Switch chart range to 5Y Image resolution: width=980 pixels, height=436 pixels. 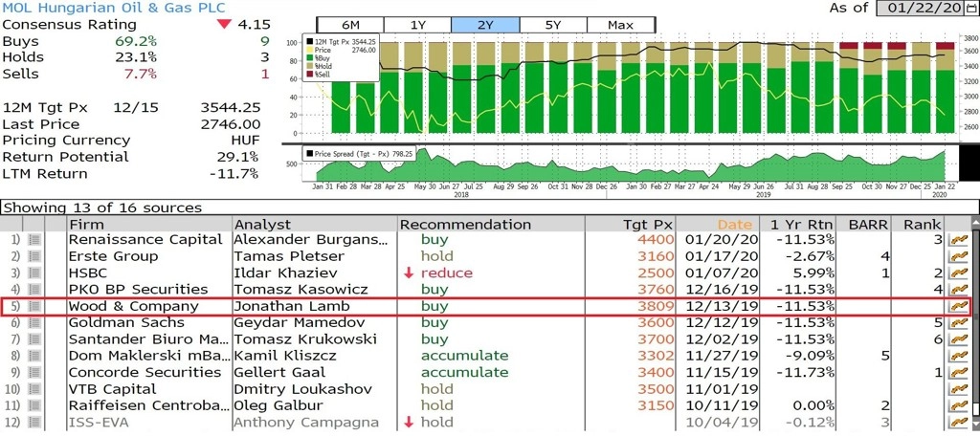[x=552, y=25]
